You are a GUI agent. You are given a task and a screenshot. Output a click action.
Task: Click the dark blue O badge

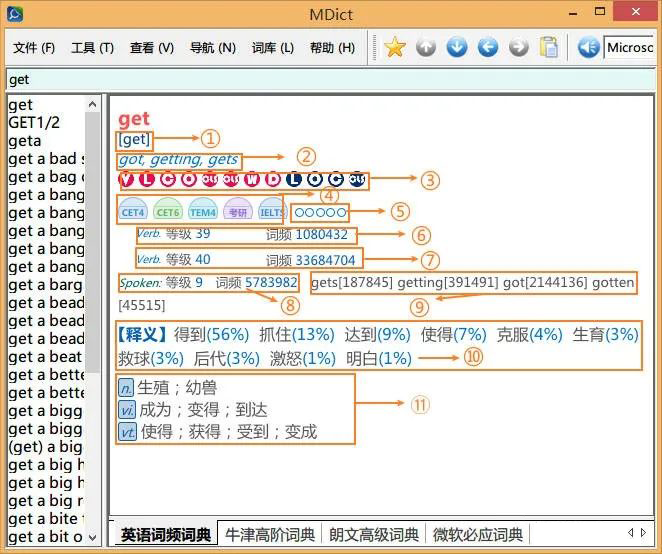(x=315, y=179)
